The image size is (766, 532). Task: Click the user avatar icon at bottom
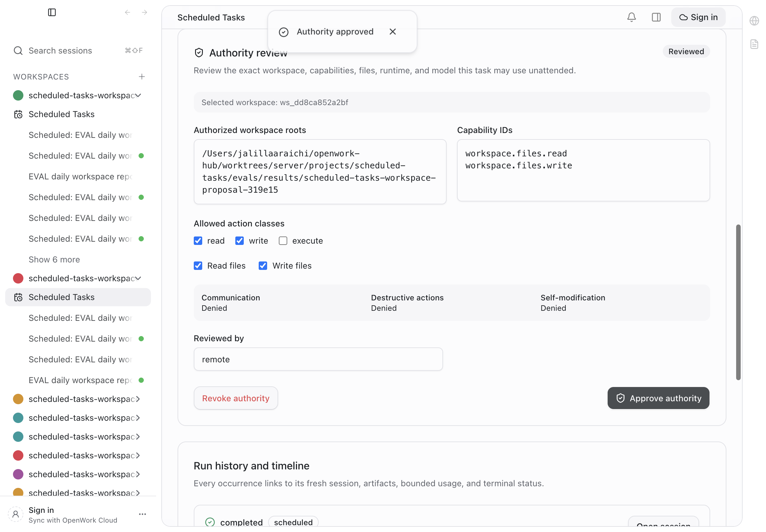15,514
